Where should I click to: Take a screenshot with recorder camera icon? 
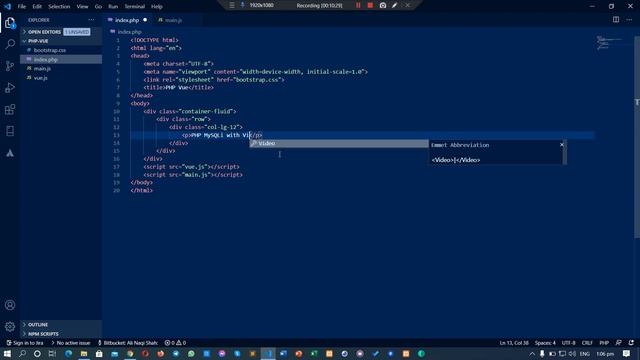coord(382,5)
